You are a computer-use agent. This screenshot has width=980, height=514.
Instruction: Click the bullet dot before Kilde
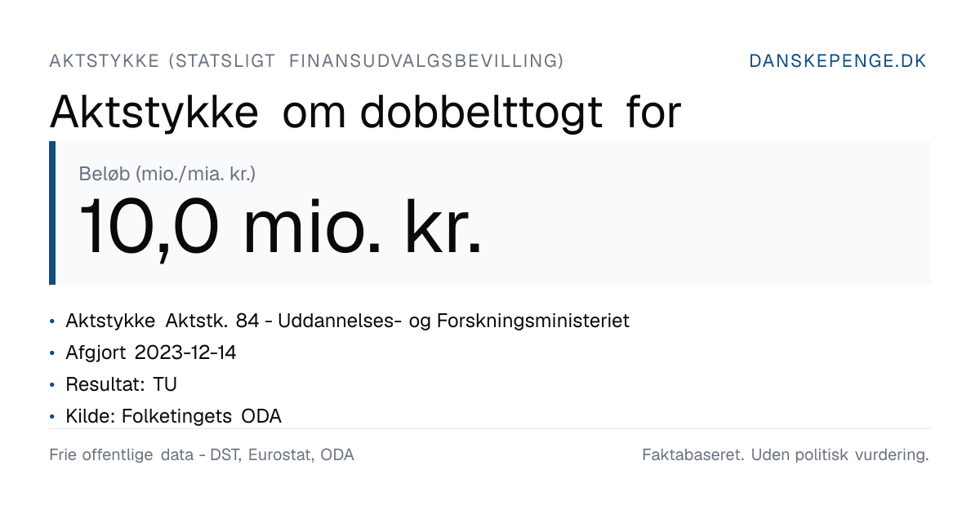click(52, 417)
